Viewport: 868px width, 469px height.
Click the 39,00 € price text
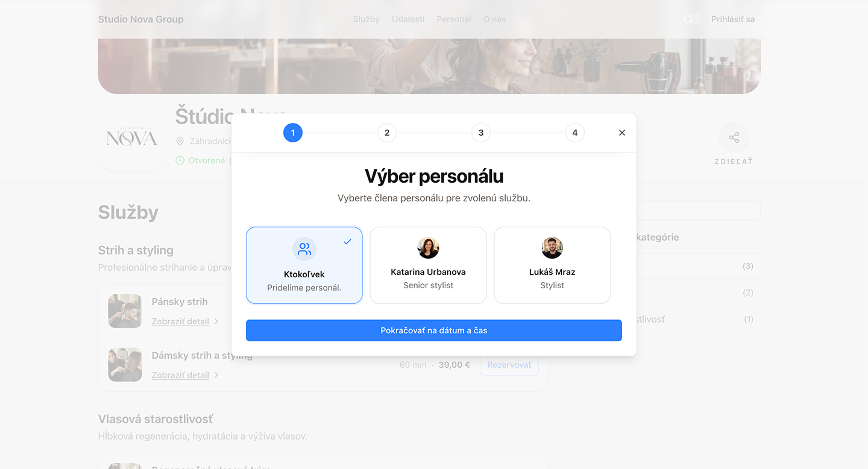click(x=454, y=365)
